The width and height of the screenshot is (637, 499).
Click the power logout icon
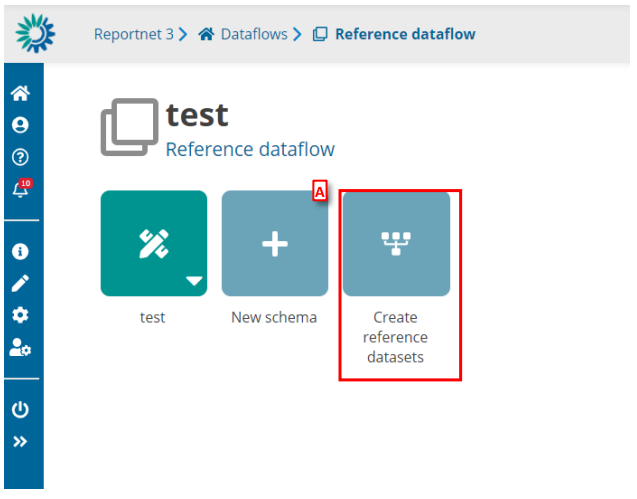pos(20,409)
